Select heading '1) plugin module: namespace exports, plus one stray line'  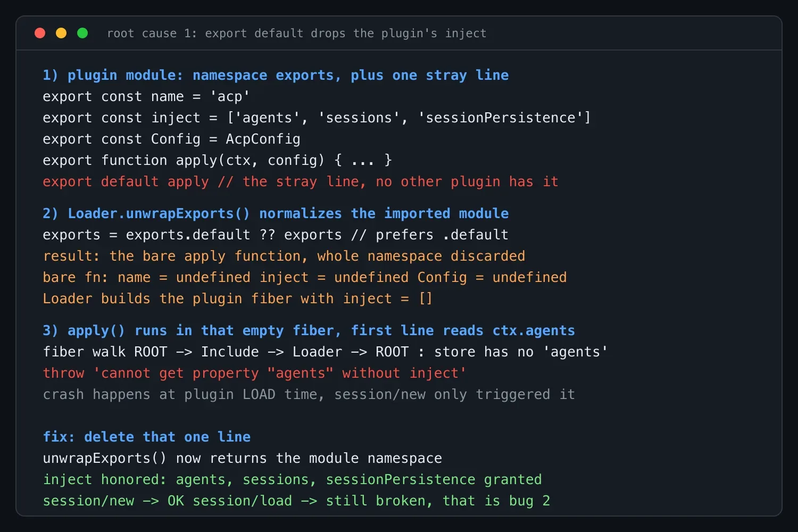[276, 76]
